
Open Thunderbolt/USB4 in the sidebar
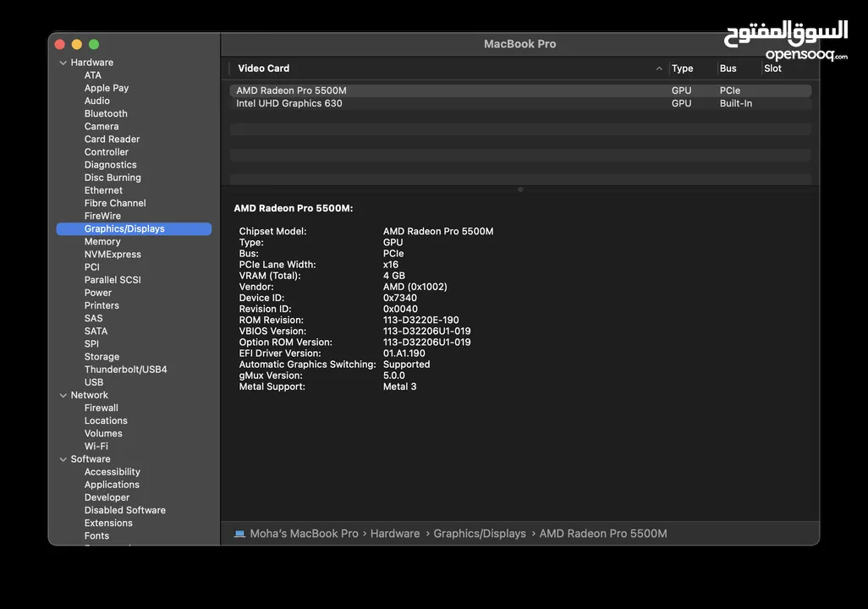[x=126, y=370]
